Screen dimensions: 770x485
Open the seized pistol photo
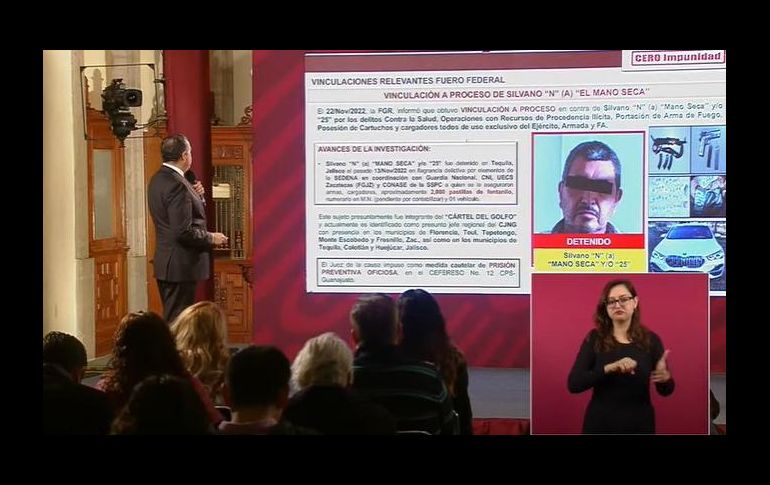point(708,150)
